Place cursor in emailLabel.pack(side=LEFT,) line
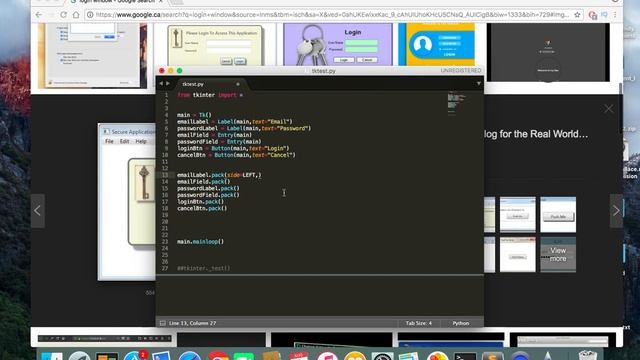This screenshot has height=360, width=640. pyautogui.click(x=219, y=175)
